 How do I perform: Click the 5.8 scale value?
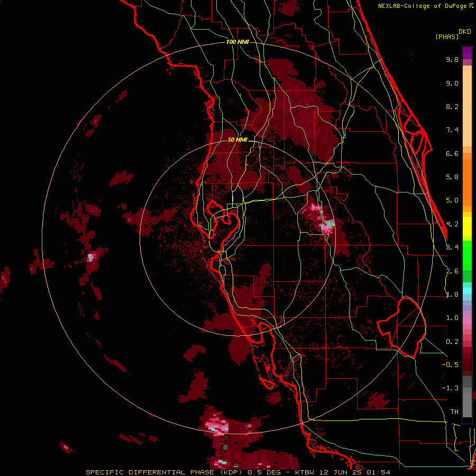(x=452, y=177)
